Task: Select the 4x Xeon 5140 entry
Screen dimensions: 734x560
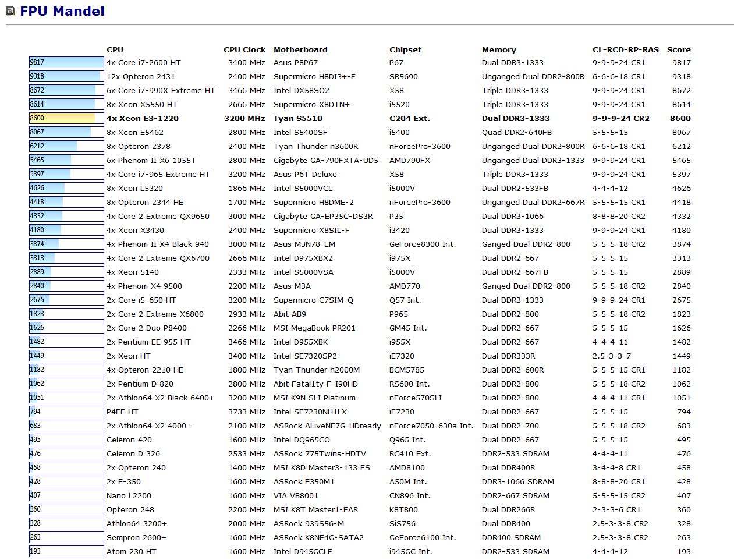Action: 132,272
